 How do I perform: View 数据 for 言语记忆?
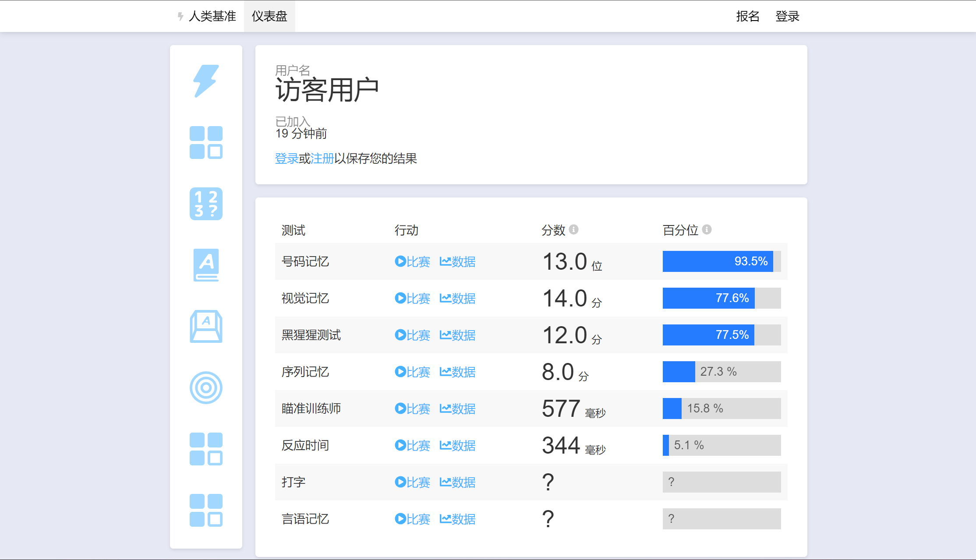[457, 519]
